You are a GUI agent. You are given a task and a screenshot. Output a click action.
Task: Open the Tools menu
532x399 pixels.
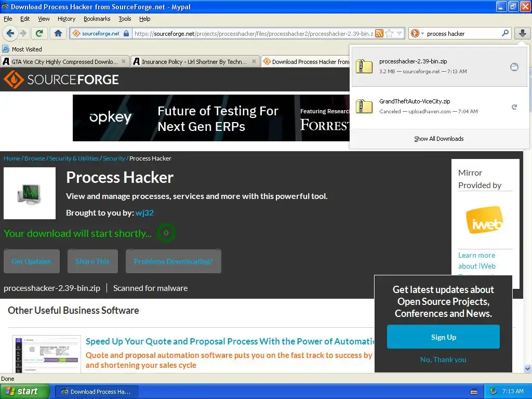pyautogui.click(x=125, y=19)
